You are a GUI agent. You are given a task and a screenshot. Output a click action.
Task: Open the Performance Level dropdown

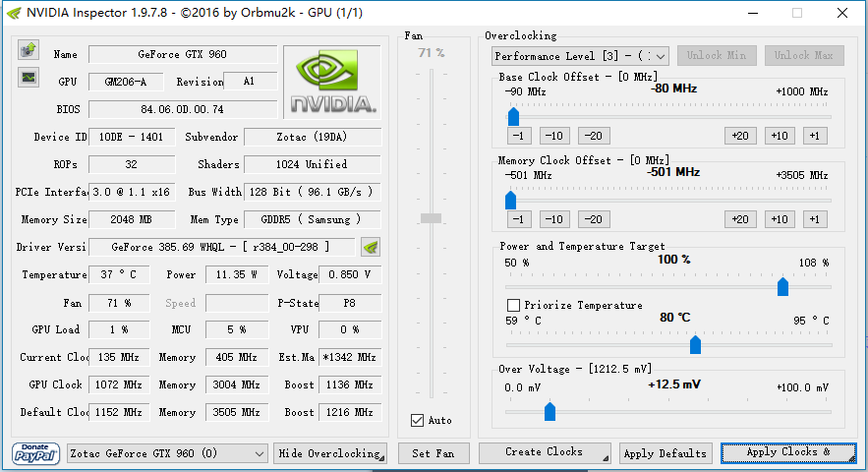click(x=580, y=56)
